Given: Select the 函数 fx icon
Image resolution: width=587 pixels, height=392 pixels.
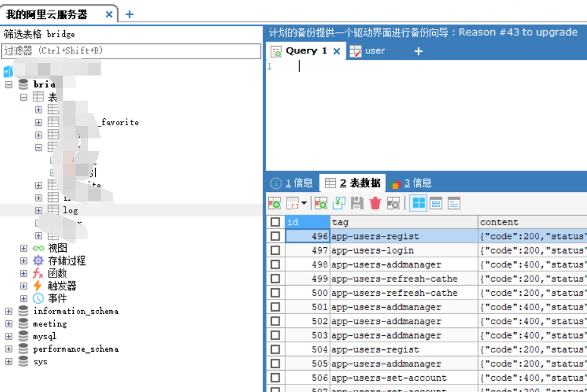Looking at the screenshot, I should click(38, 274).
